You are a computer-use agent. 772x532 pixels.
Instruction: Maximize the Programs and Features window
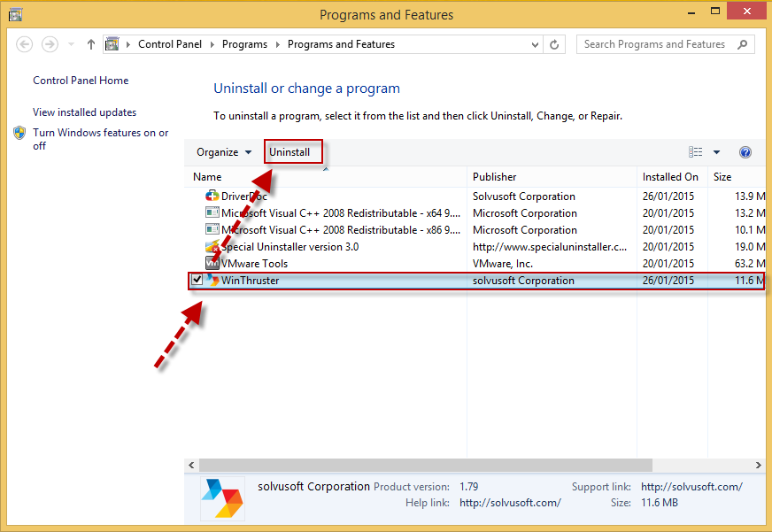pos(714,12)
